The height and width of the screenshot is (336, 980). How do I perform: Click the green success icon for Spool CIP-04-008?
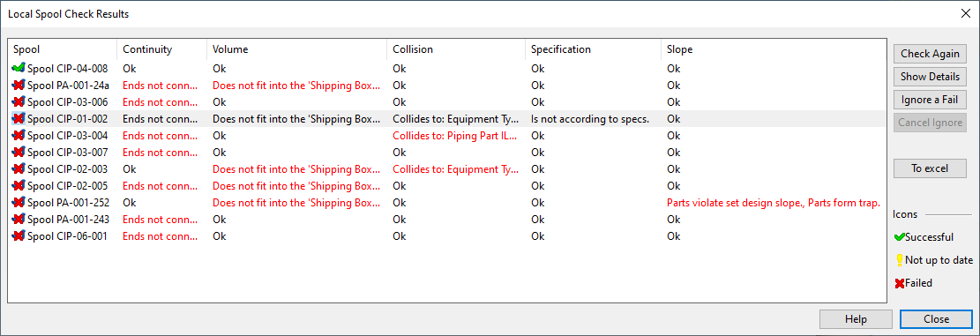(x=19, y=68)
